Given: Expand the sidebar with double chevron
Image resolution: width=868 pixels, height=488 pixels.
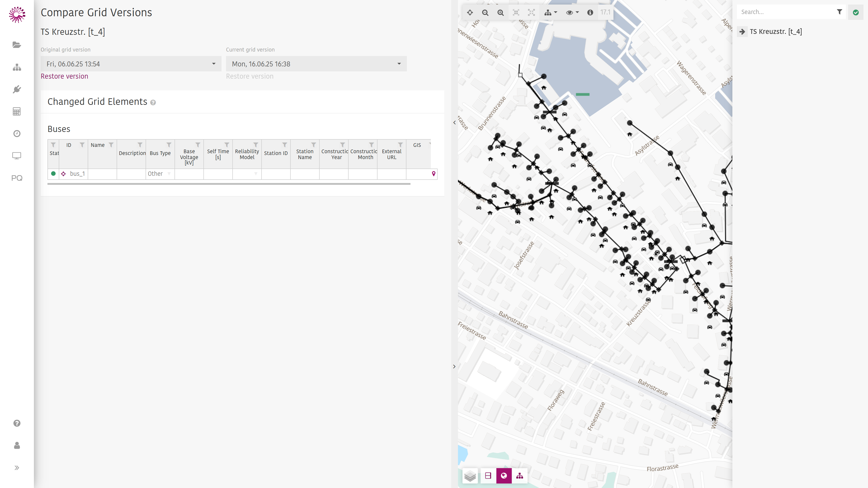Looking at the screenshot, I should [17, 468].
